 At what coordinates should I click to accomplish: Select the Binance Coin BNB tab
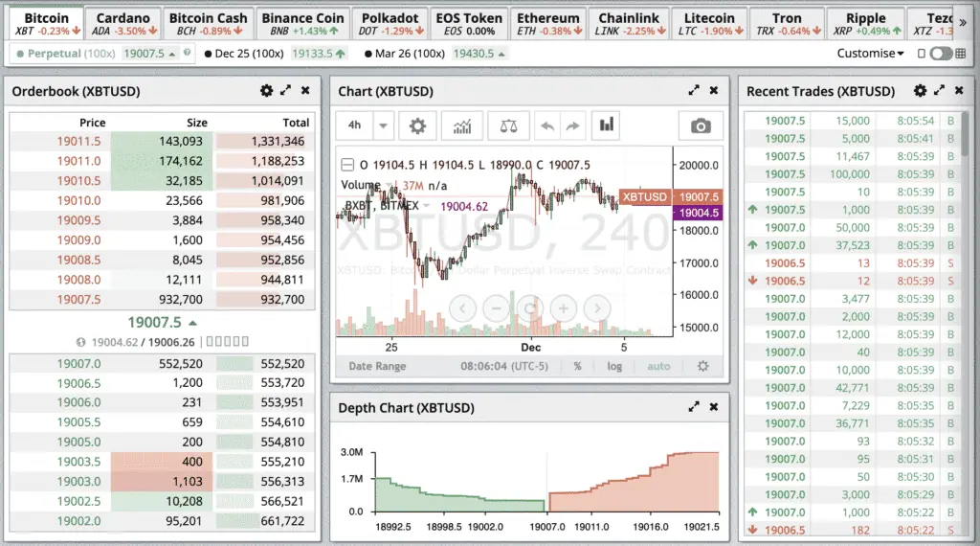coord(302,24)
